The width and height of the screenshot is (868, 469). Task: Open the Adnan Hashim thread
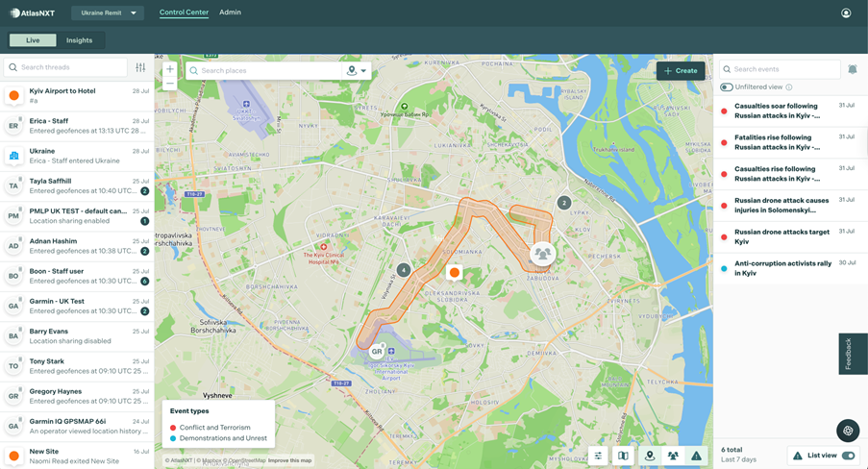[77, 246]
